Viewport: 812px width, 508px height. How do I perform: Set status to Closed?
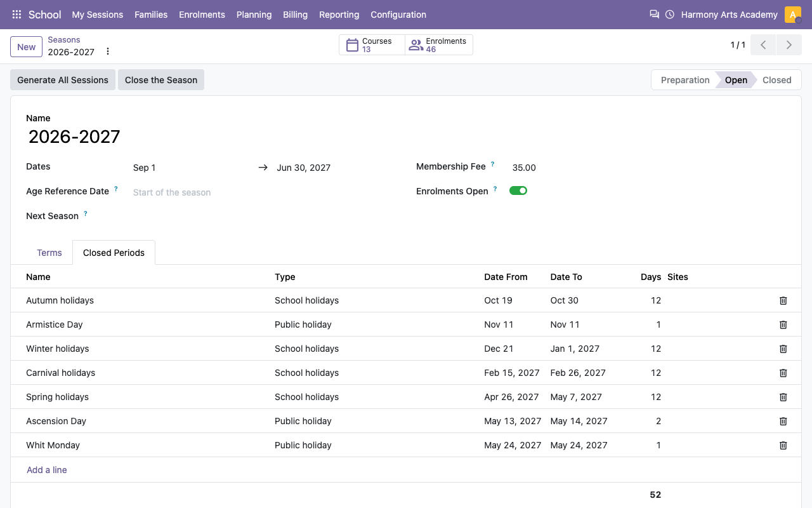[777, 80]
